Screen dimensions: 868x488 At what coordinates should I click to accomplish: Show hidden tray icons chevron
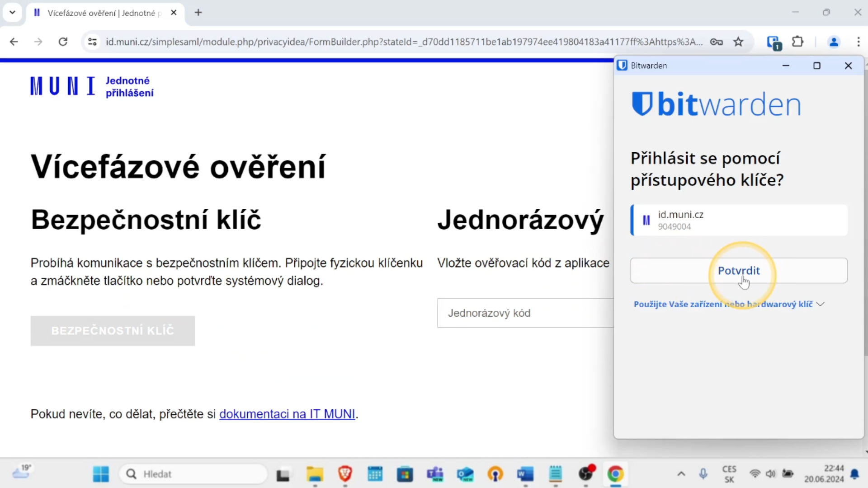tap(681, 474)
